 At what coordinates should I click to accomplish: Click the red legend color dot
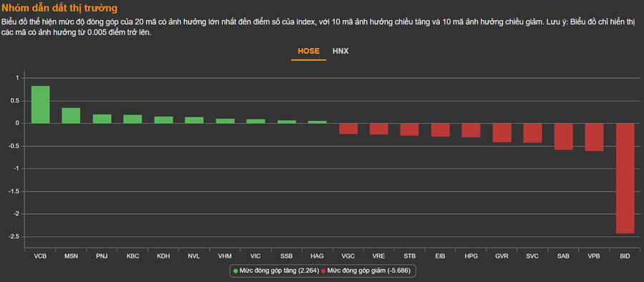(323, 271)
